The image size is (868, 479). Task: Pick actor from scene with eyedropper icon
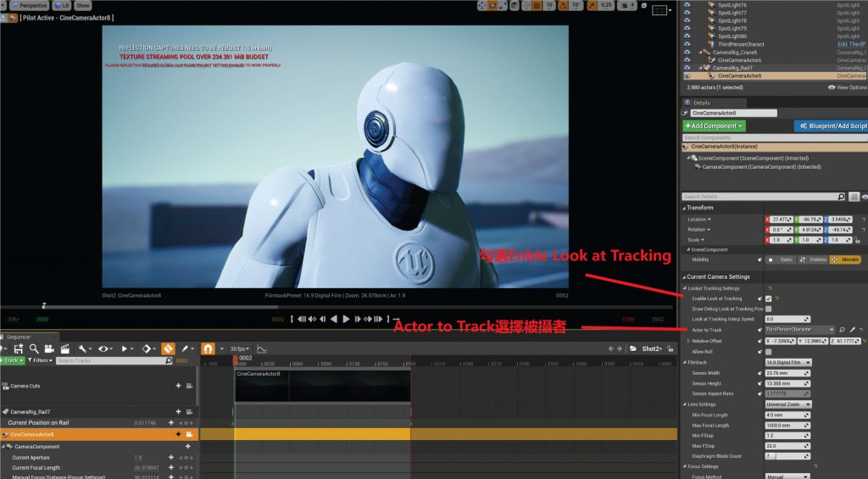click(854, 329)
